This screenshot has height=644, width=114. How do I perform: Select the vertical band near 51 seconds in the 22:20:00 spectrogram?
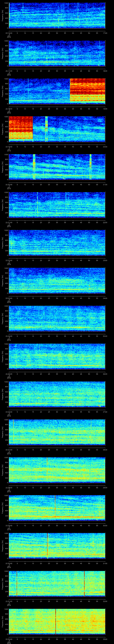coord(90,167)
